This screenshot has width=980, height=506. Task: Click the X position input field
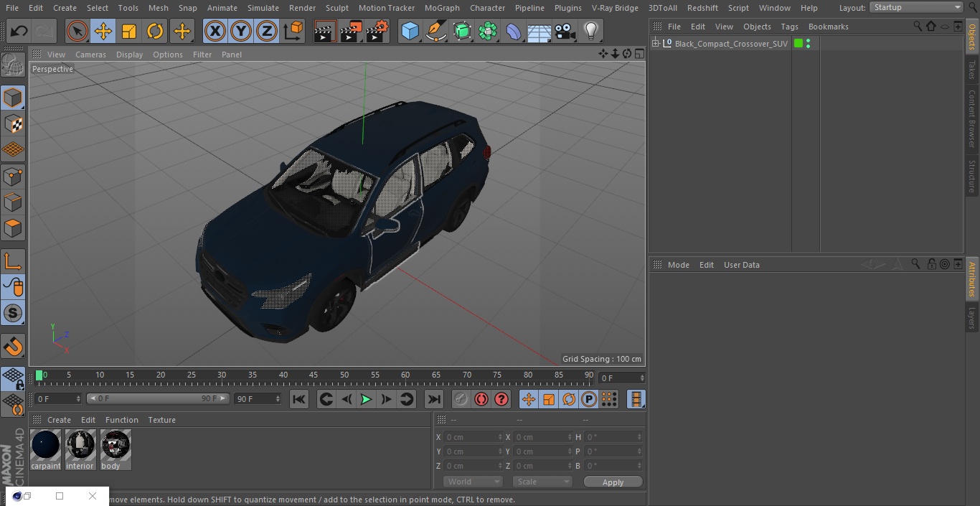tap(473, 437)
